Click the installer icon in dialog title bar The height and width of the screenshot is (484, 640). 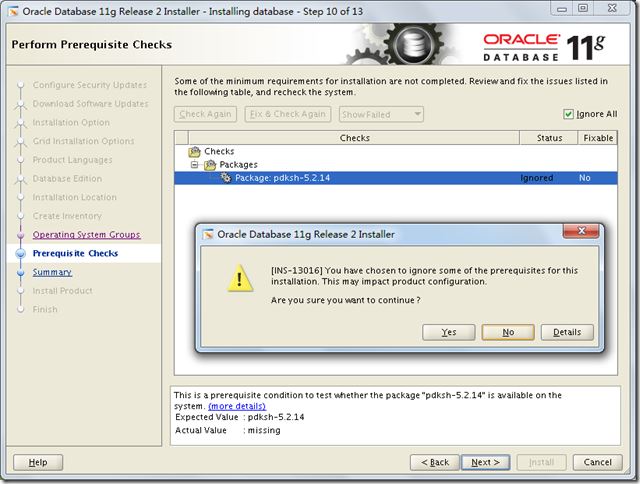point(208,234)
